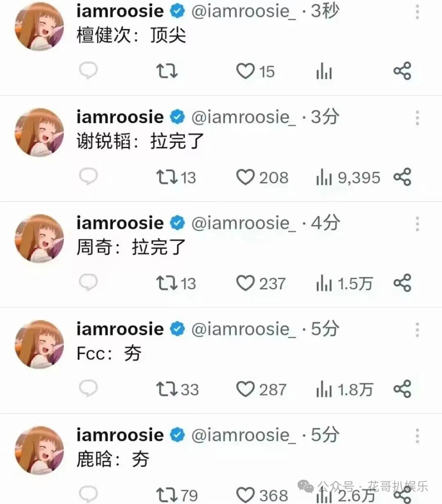
Task: Open more options menu on 周奇 tweet
Action: coord(417,224)
